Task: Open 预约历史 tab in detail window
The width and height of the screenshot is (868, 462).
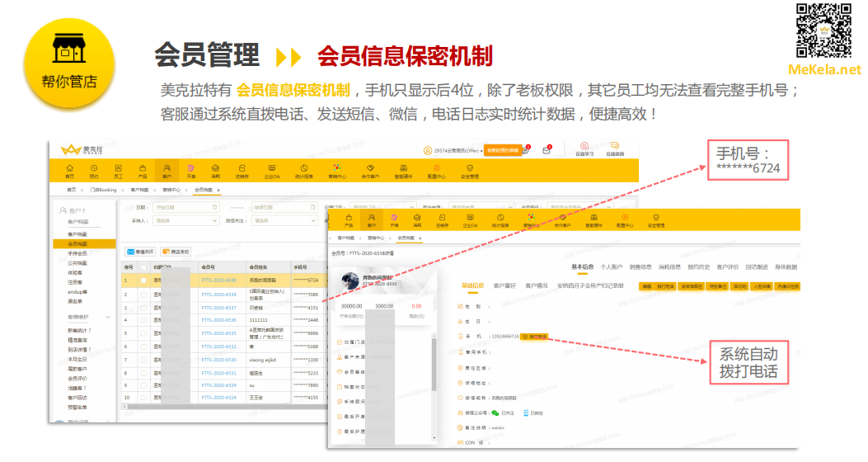Action: (699, 267)
